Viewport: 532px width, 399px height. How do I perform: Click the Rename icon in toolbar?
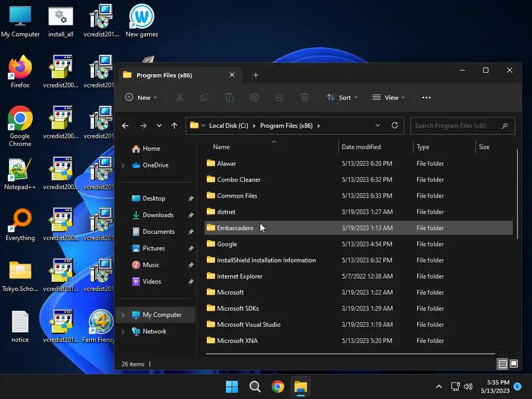[255, 97]
